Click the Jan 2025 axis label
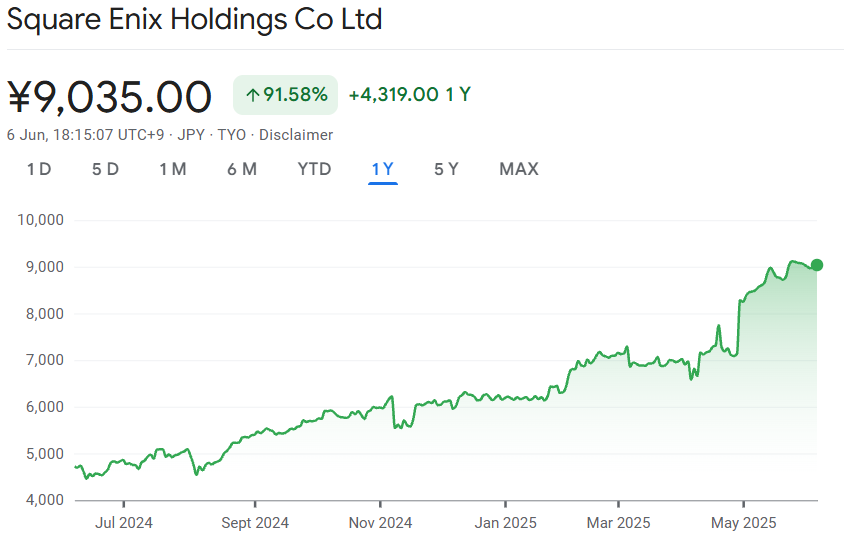 tap(505, 523)
